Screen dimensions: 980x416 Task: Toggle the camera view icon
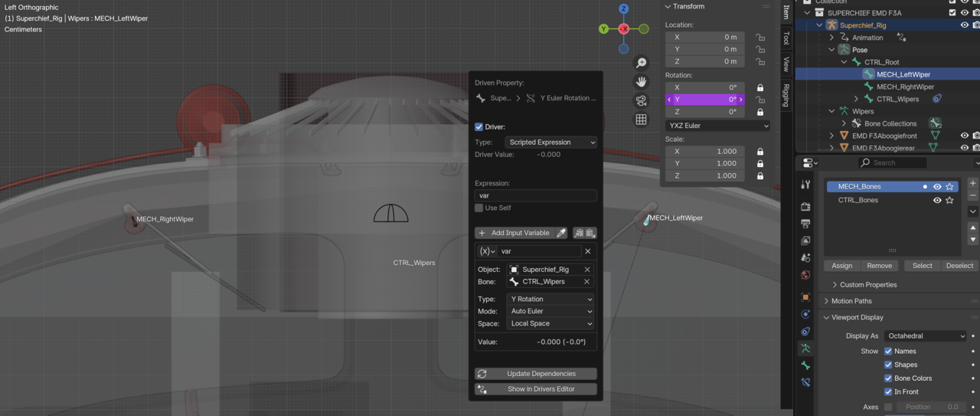[x=642, y=100]
